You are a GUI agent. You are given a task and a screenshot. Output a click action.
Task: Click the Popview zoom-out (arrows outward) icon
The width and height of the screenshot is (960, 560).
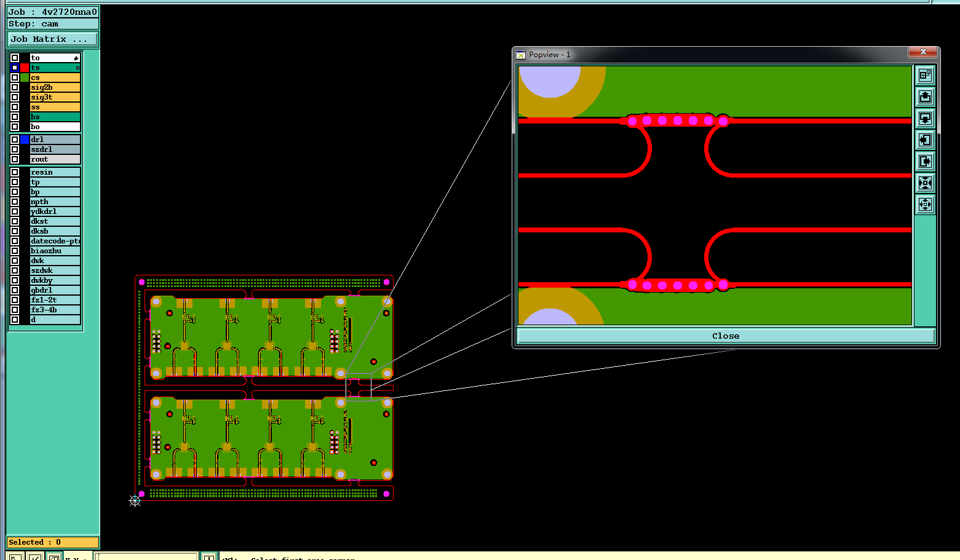point(925,204)
